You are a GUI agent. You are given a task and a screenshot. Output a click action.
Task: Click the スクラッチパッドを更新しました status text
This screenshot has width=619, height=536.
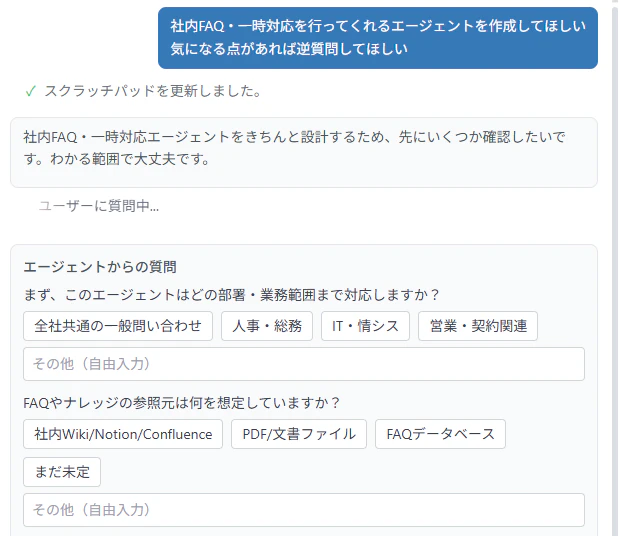click(153, 91)
